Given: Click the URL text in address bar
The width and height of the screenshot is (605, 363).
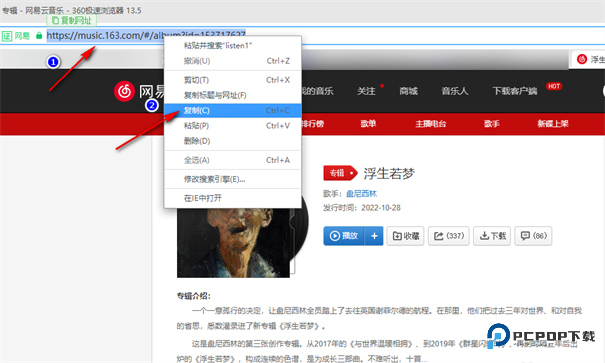Looking at the screenshot, I should click(146, 35).
